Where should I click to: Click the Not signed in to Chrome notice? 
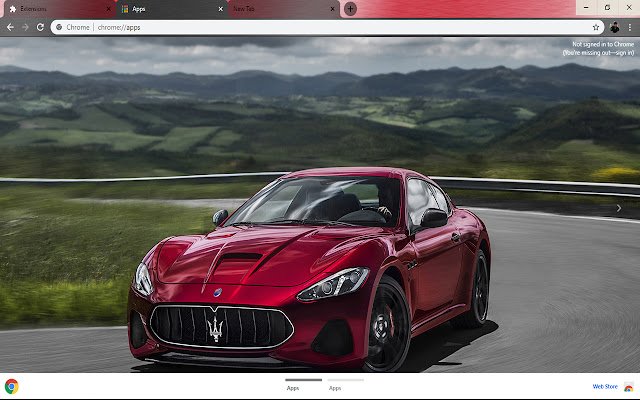pos(598,48)
